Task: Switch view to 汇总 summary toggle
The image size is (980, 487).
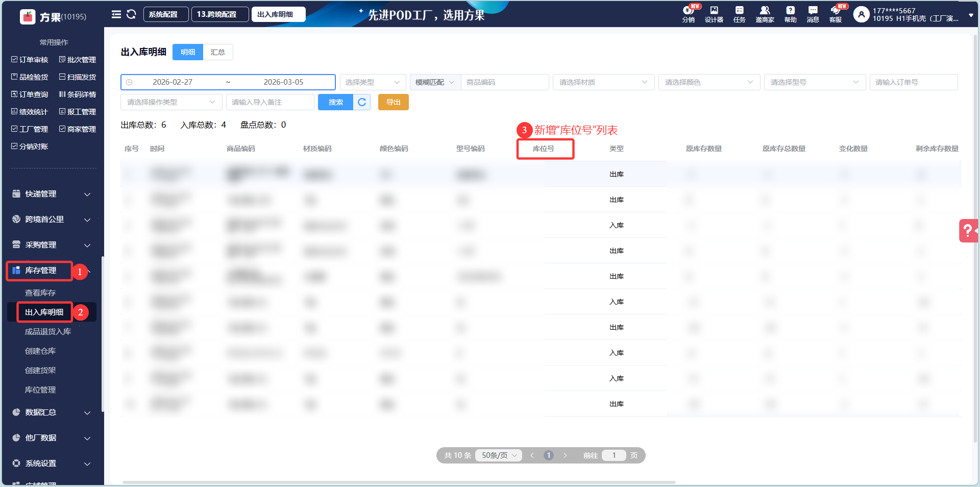Action: (x=218, y=52)
